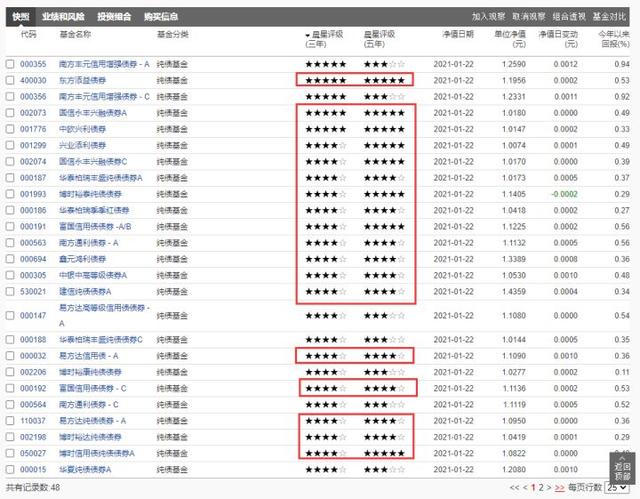Image resolution: width=640 pixels, height=499 pixels.
Task: Open the 中欧兴利债券 fund name link
Action: coord(82,129)
